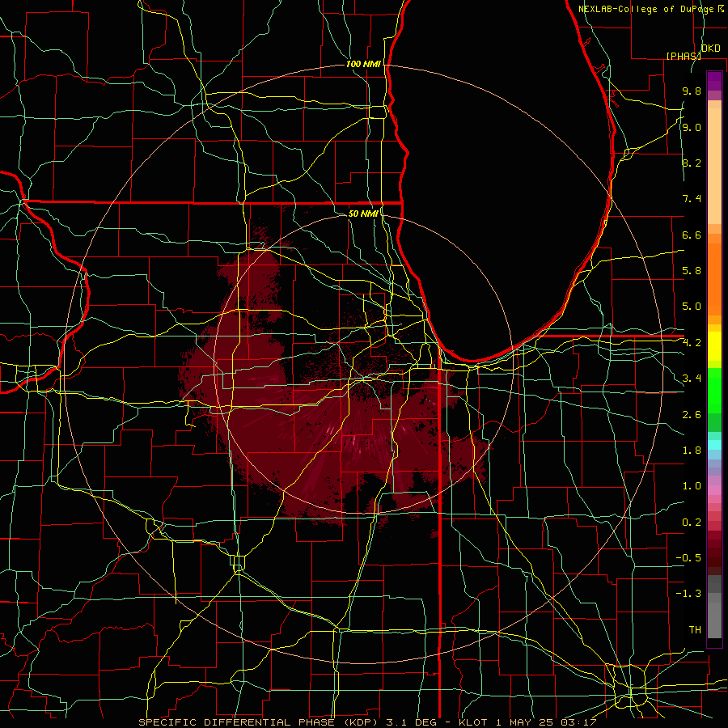
Task: Click the 100 NMI range ring label
Action: point(363,64)
